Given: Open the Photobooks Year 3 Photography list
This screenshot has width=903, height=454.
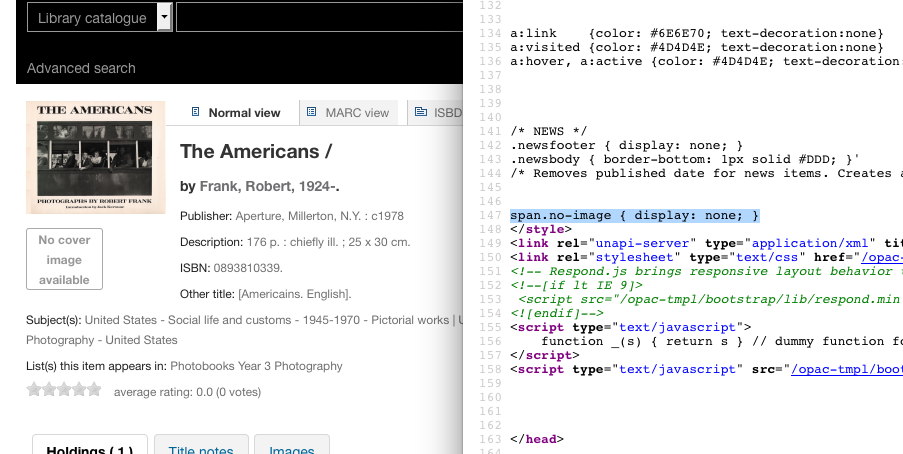Looking at the screenshot, I should click(x=256, y=366).
